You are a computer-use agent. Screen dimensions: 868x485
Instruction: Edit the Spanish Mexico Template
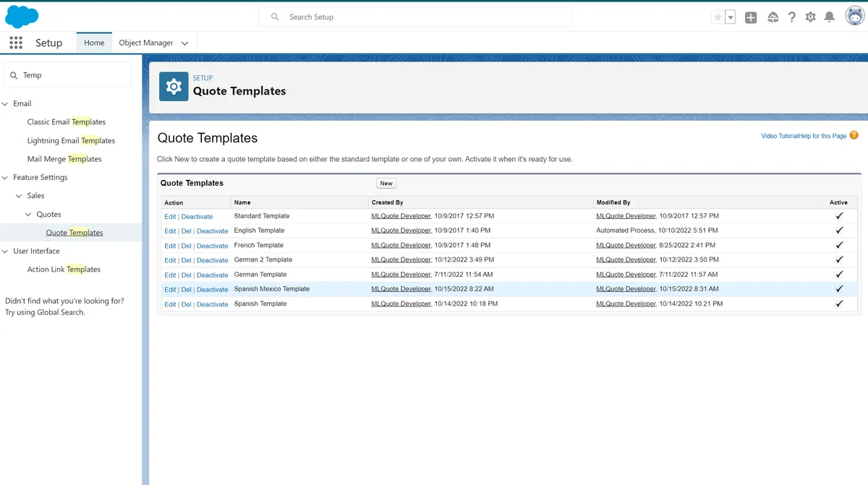[x=170, y=290]
